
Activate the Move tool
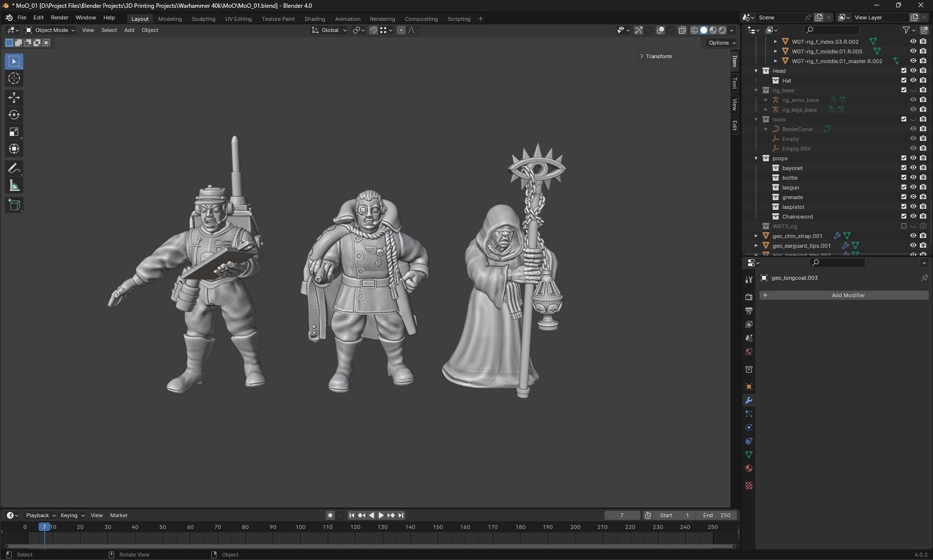tap(14, 98)
